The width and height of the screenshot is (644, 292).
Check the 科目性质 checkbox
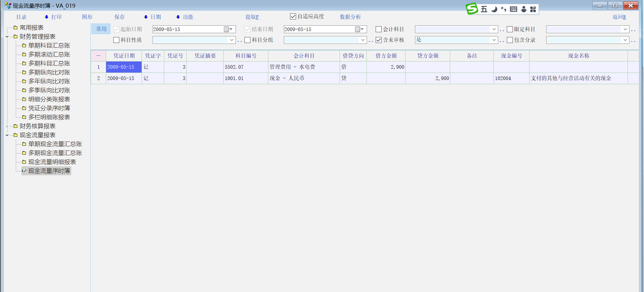[116, 40]
